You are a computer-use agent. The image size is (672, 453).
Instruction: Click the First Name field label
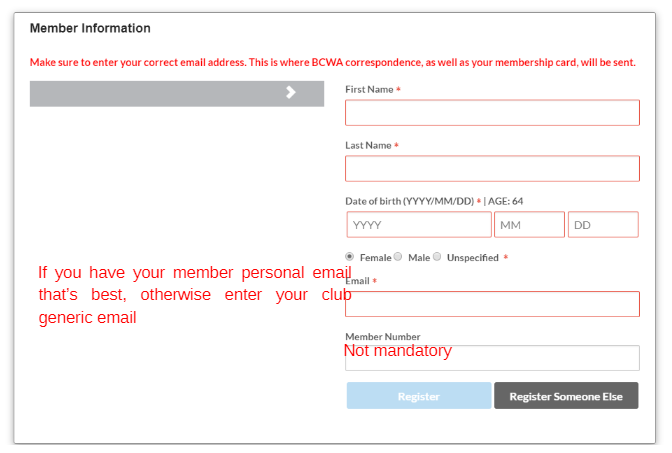pos(369,89)
